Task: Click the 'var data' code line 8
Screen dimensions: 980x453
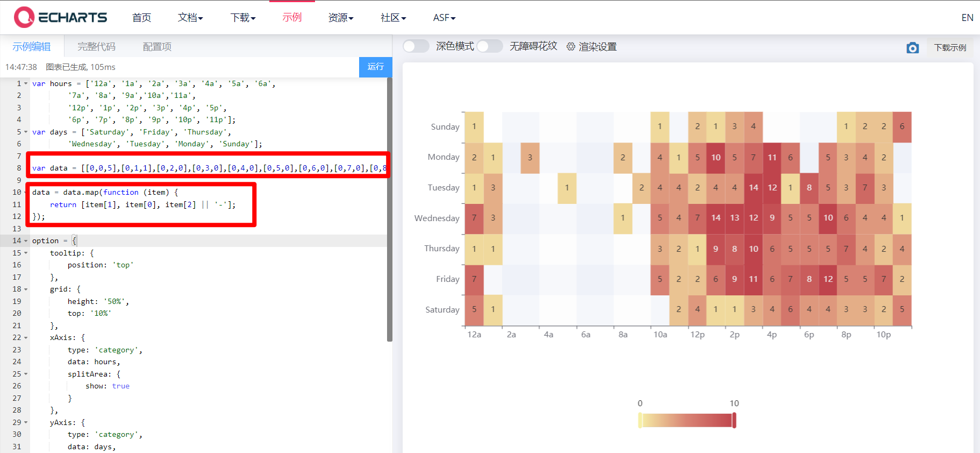Action: pyautogui.click(x=209, y=168)
